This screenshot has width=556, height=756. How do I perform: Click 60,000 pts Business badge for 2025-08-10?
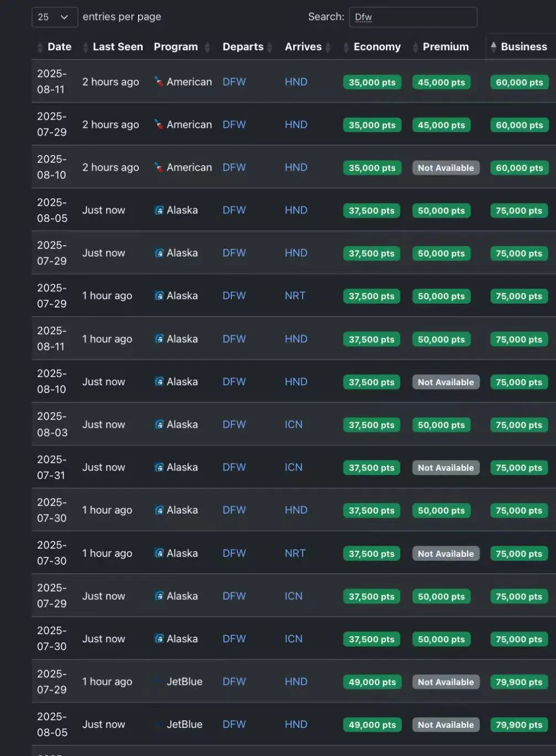(x=519, y=168)
